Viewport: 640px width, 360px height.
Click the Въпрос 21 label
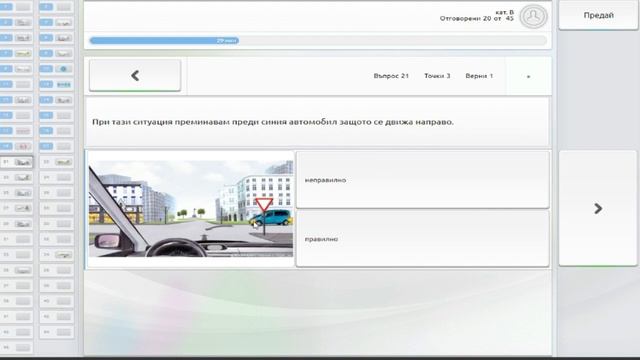click(x=391, y=76)
